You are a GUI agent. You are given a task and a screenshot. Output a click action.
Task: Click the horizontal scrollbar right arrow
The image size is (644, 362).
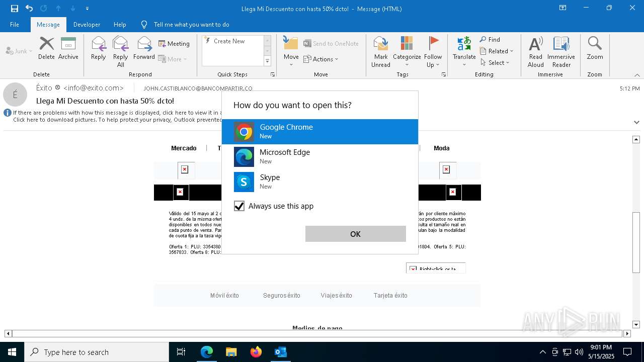(627, 333)
